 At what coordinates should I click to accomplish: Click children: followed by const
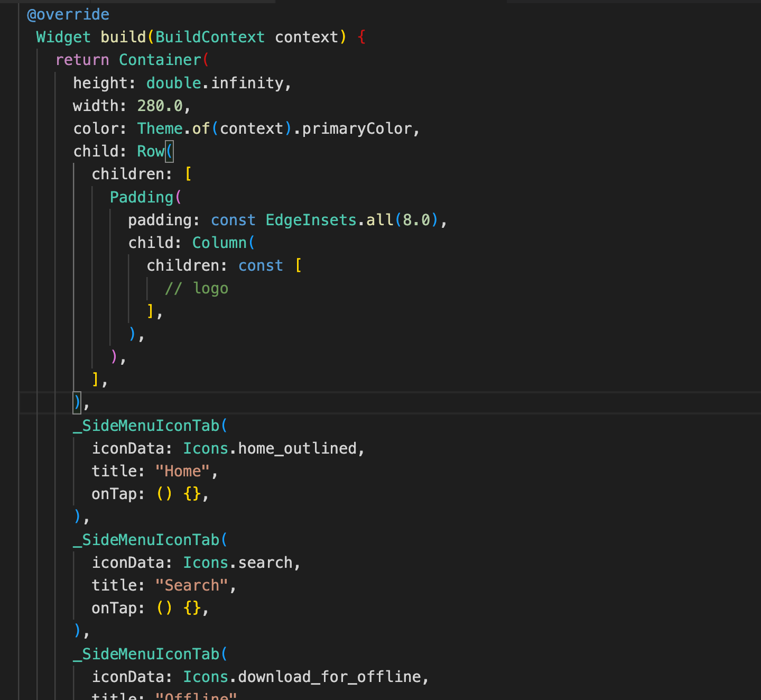pyautogui.click(x=187, y=265)
